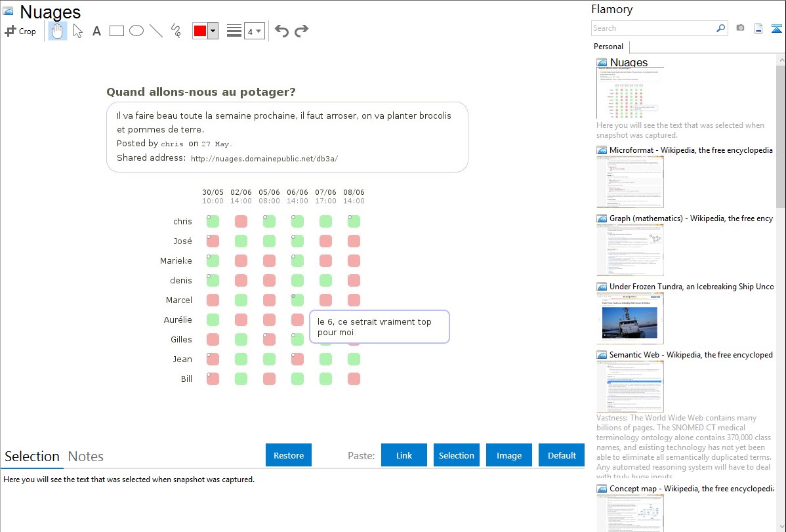Paste as Selection
786x532 pixels.
pyautogui.click(x=457, y=455)
